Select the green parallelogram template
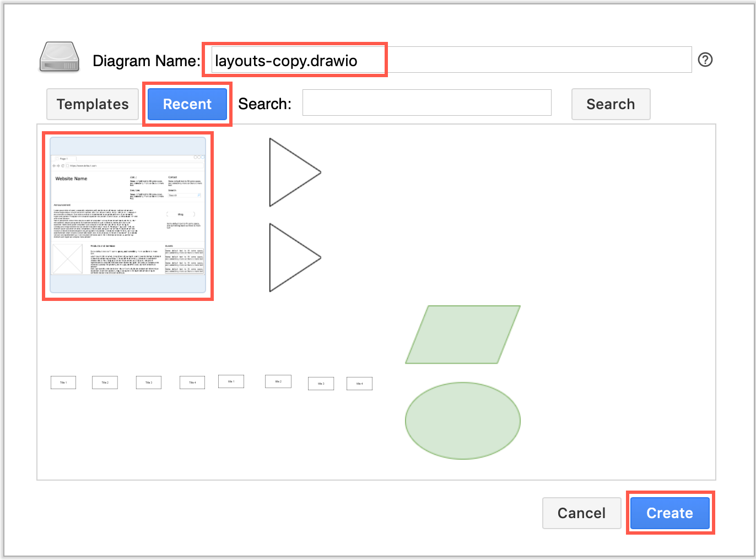 click(463, 335)
